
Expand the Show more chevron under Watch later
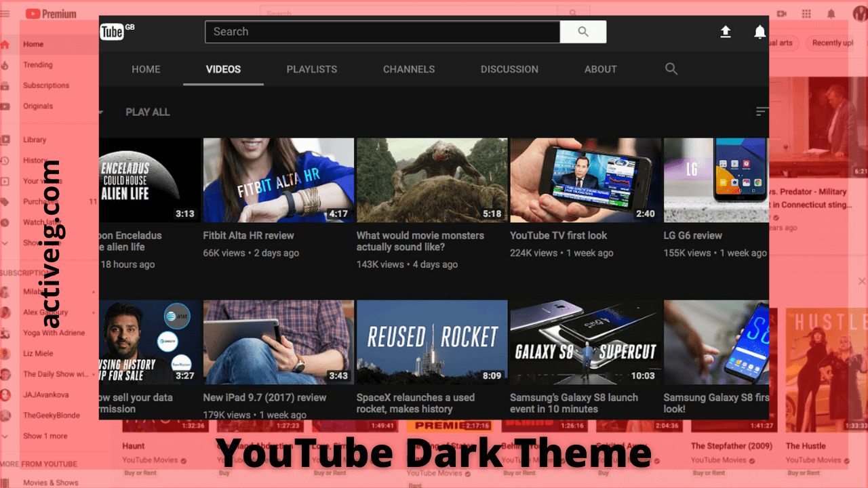pyautogui.click(x=5, y=243)
